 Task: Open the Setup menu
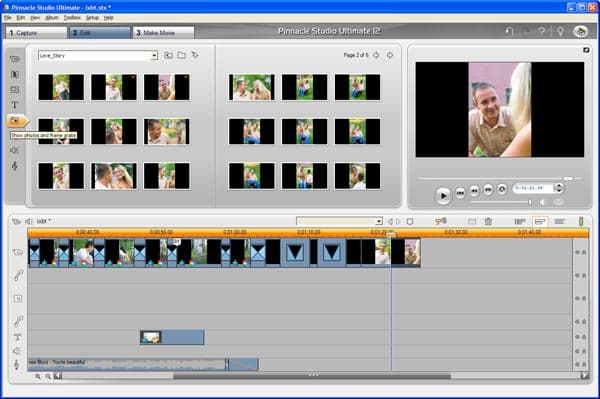click(x=92, y=18)
